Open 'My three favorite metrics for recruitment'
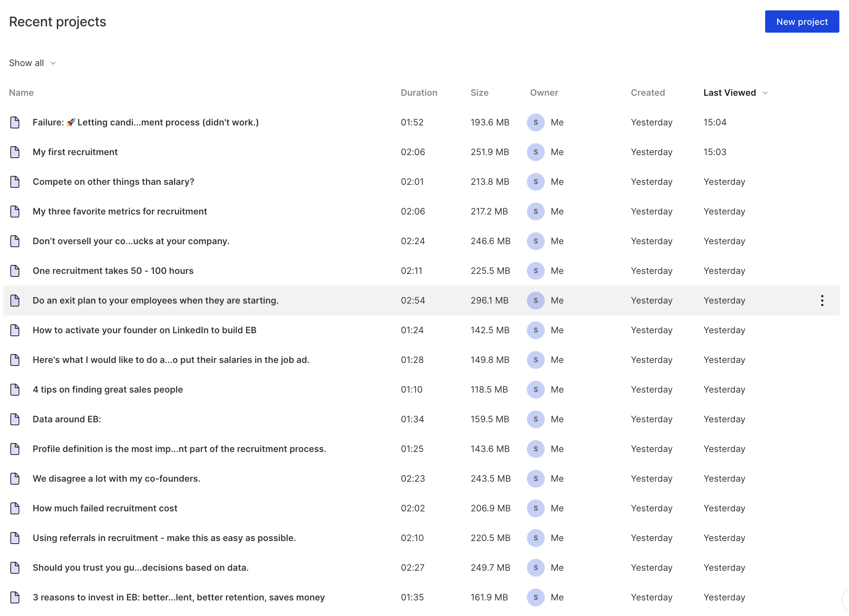This screenshot has width=849, height=616. tap(120, 212)
